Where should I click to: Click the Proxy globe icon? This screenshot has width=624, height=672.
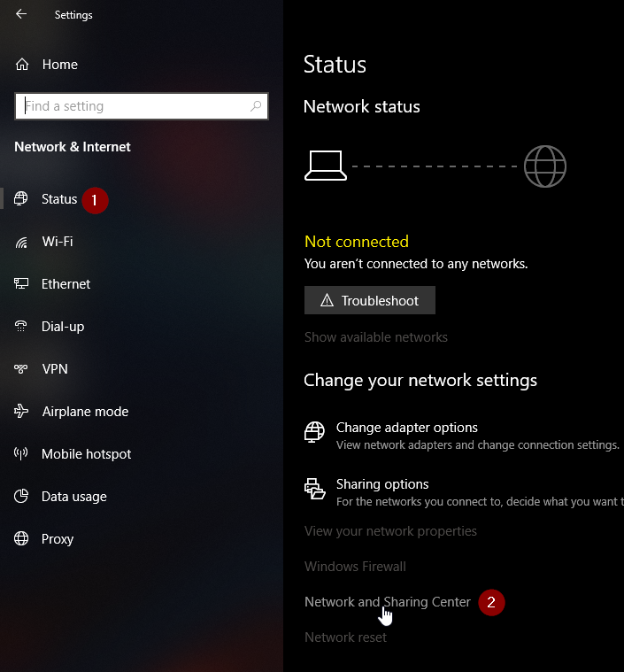(x=21, y=538)
